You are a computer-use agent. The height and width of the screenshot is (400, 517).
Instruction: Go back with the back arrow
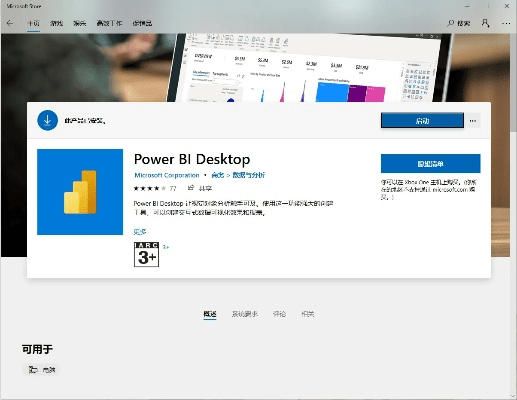click(x=10, y=23)
